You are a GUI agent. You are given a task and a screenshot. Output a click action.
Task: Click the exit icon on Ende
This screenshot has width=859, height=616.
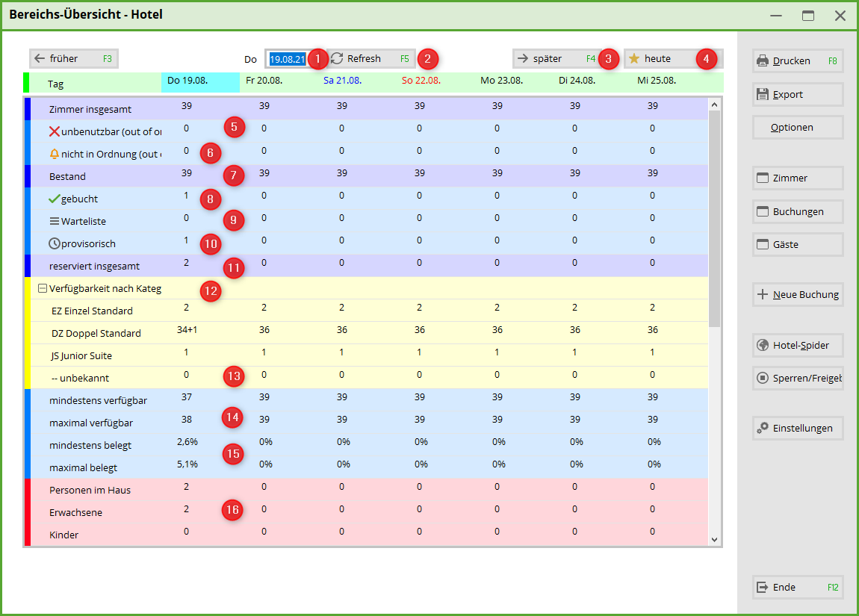click(763, 588)
